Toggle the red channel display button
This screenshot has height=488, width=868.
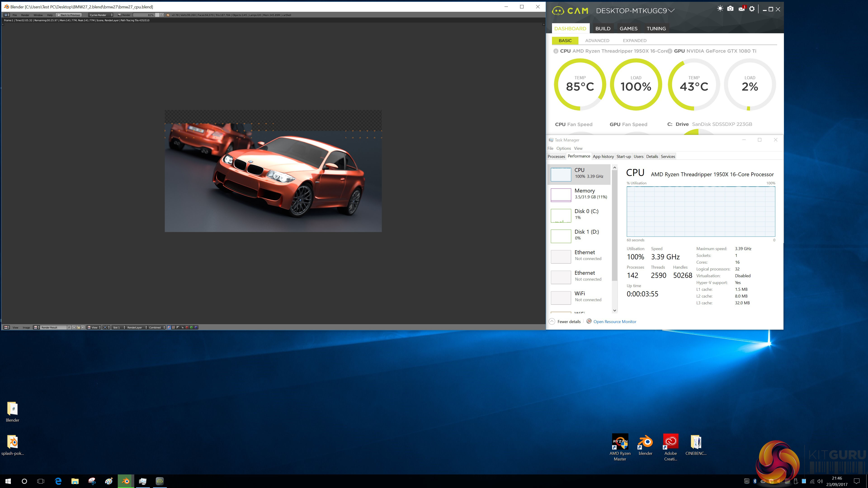tap(187, 327)
